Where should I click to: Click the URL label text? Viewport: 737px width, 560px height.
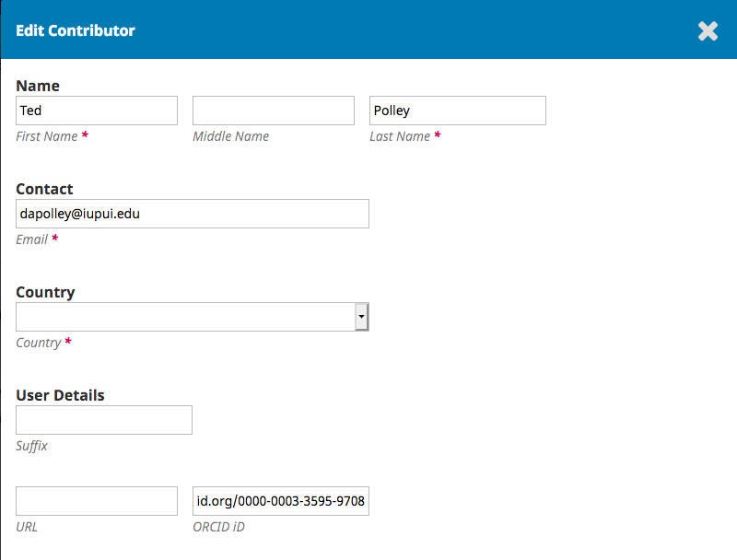27,527
